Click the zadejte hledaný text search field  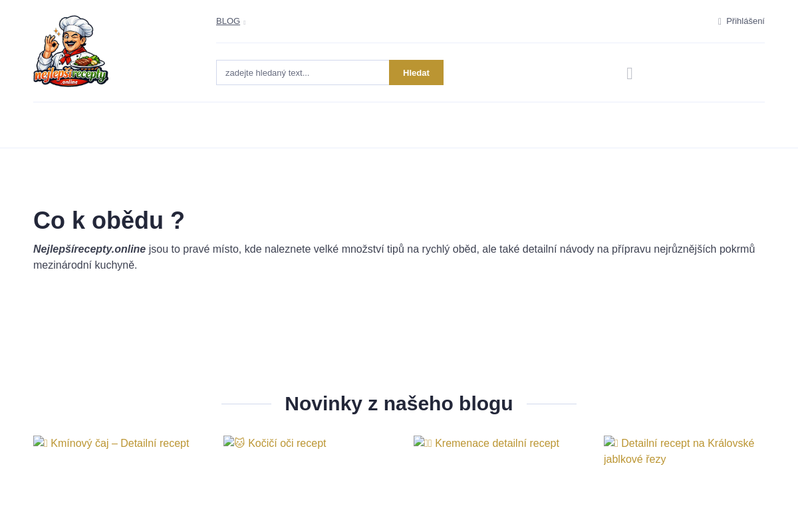pos(303,72)
